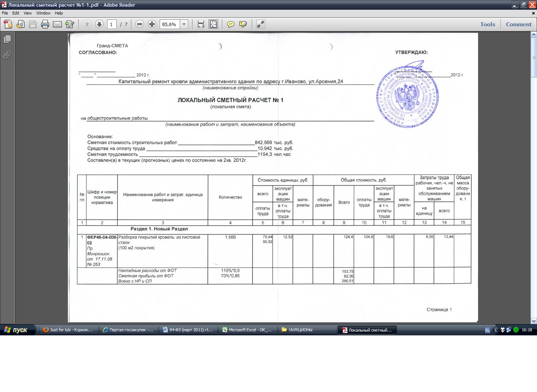Go to next page with down arrow
The height and width of the screenshot is (392, 537).
coord(99,25)
